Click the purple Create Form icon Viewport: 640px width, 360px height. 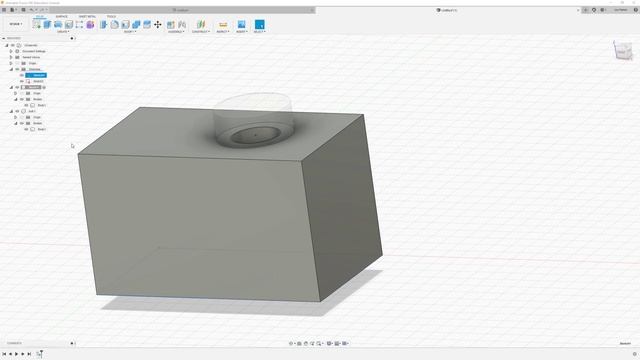pyautogui.click(x=90, y=24)
